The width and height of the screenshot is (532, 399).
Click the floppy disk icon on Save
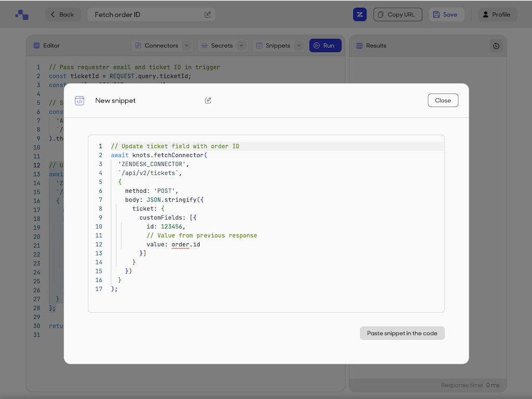pos(436,14)
